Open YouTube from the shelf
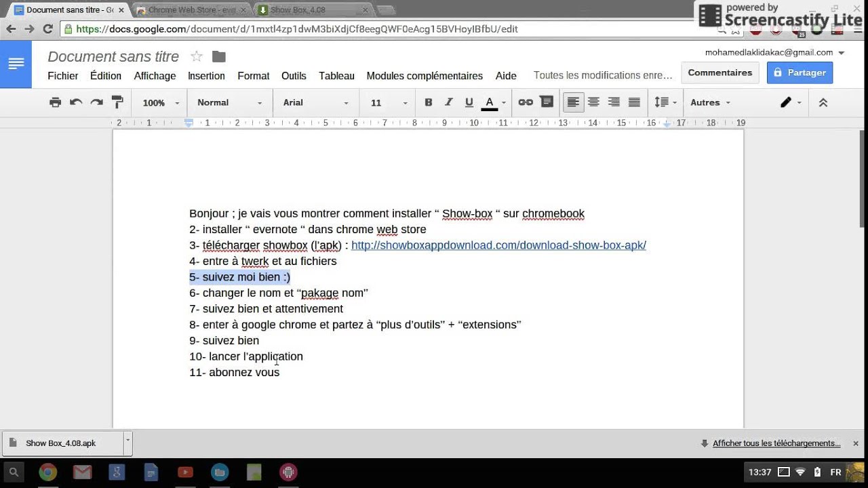 coord(185,472)
